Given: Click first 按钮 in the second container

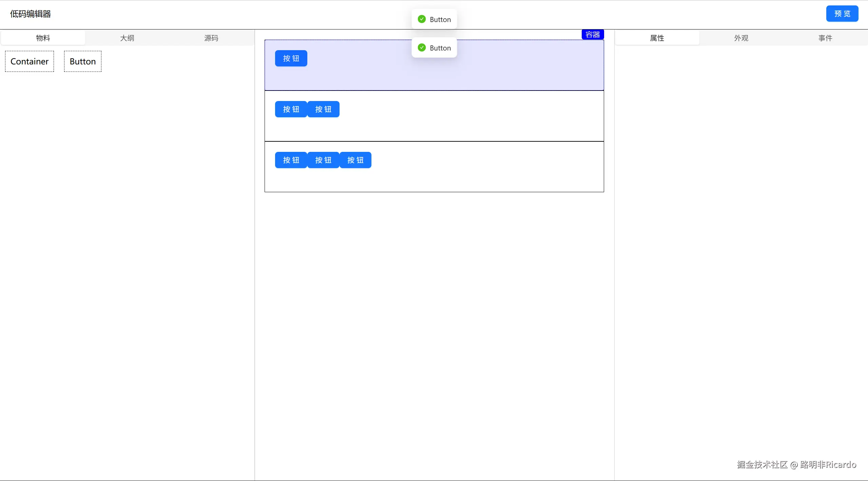Looking at the screenshot, I should (291, 109).
